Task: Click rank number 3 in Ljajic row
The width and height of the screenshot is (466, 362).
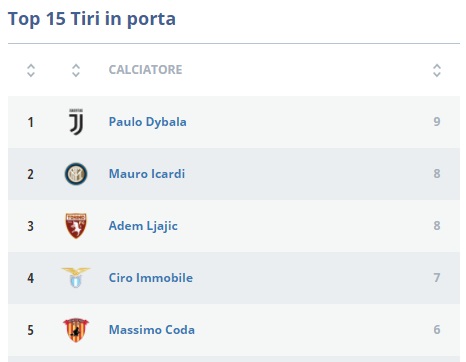Action: pos(30,226)
